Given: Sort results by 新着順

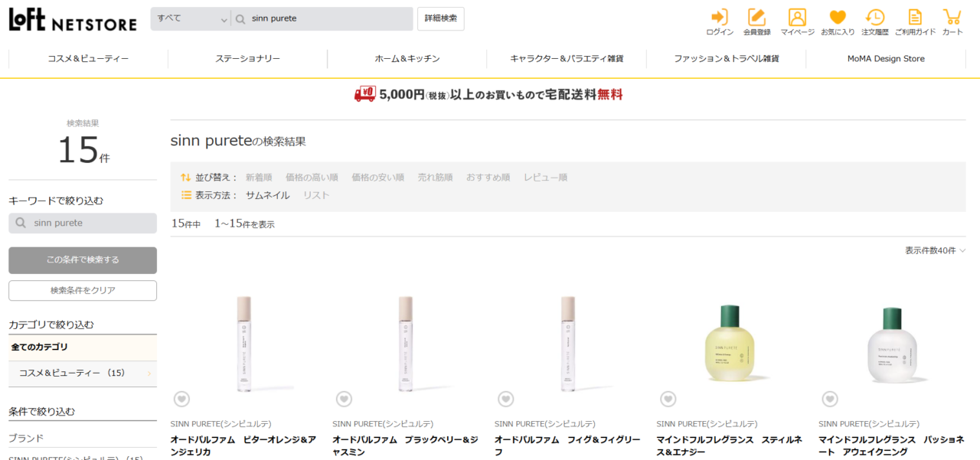Looking at the screenshot, I should [x=259, y=178].
